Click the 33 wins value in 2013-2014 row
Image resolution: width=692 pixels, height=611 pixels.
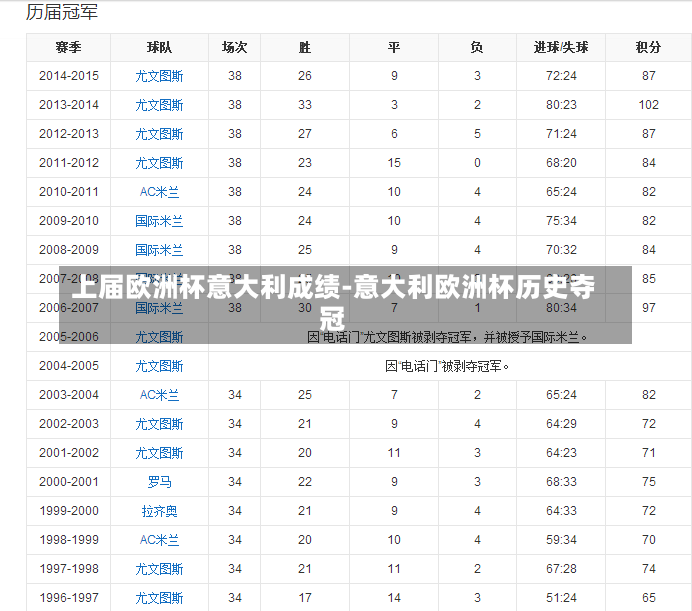click(x=305, y=105)
